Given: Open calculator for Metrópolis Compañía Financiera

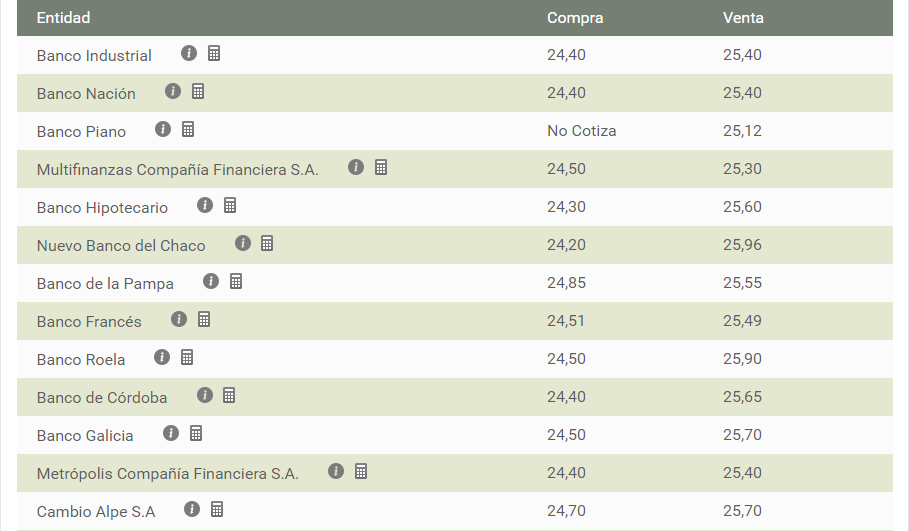Looking at the screenshot, I should tap(361, 471).
